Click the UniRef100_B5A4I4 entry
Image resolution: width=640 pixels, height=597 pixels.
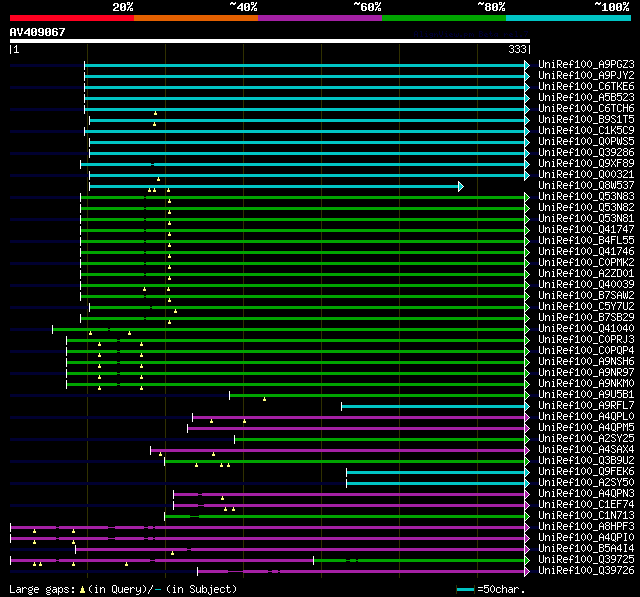click(x=586, y=549)
